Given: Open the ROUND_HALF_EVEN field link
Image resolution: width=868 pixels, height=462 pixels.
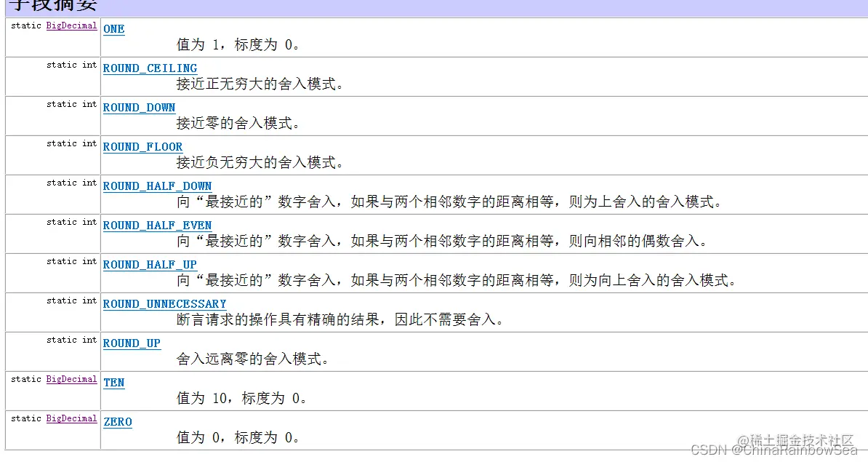Looking at the screenshot, I should (158, 226).
